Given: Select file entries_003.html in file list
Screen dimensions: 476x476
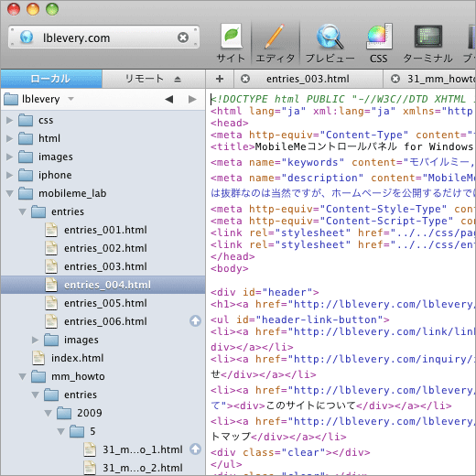Looking at the screenshot, I should 103,266.
